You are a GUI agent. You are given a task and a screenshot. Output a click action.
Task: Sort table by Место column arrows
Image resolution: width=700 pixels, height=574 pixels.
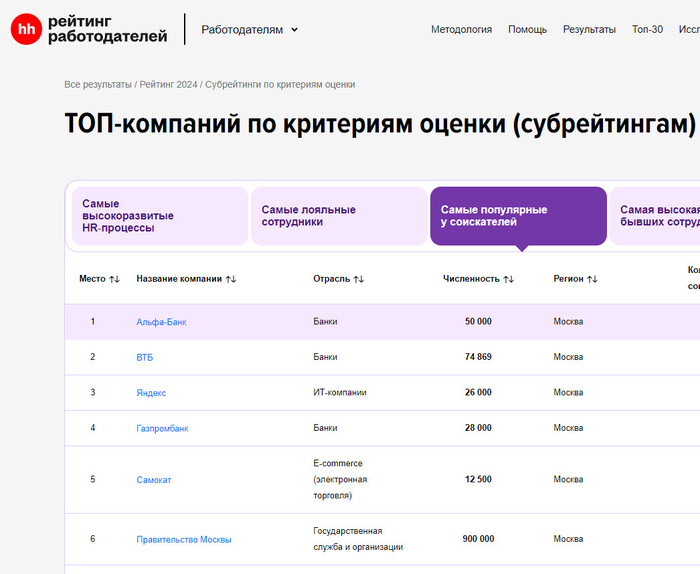click(x=115, y=279)
